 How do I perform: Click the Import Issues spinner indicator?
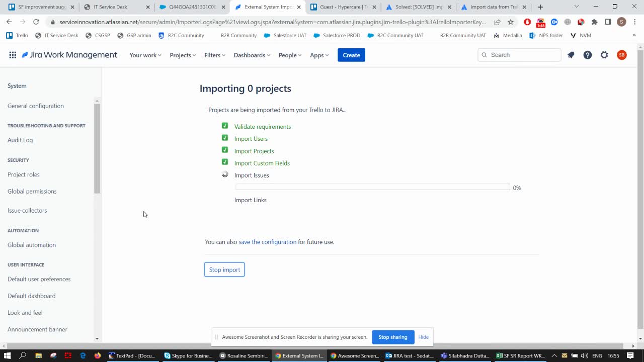[x=225, y=174]
